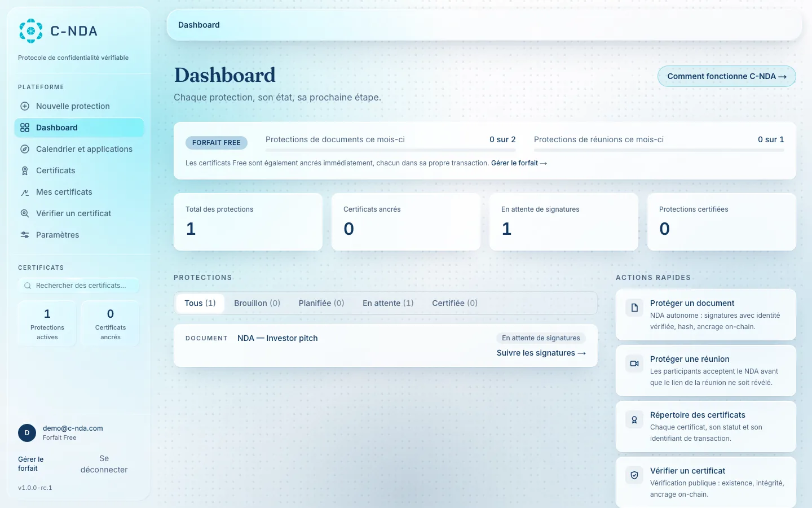Open Paramètres from the sidebar
Screen dimensions: 812x508
coord(79,235)
